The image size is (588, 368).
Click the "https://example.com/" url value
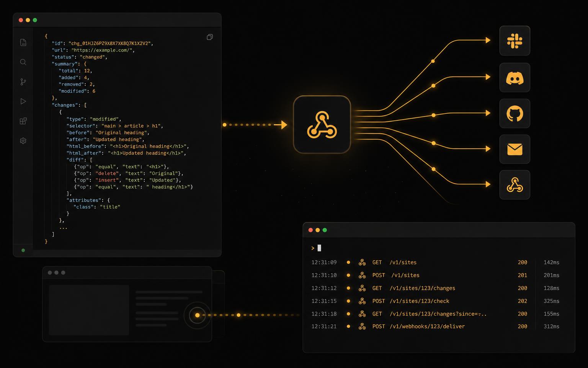click(102, 50)
